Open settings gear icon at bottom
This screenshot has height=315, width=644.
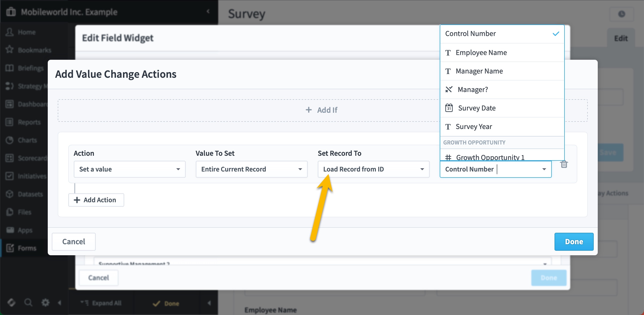click(x=45, y=302)
